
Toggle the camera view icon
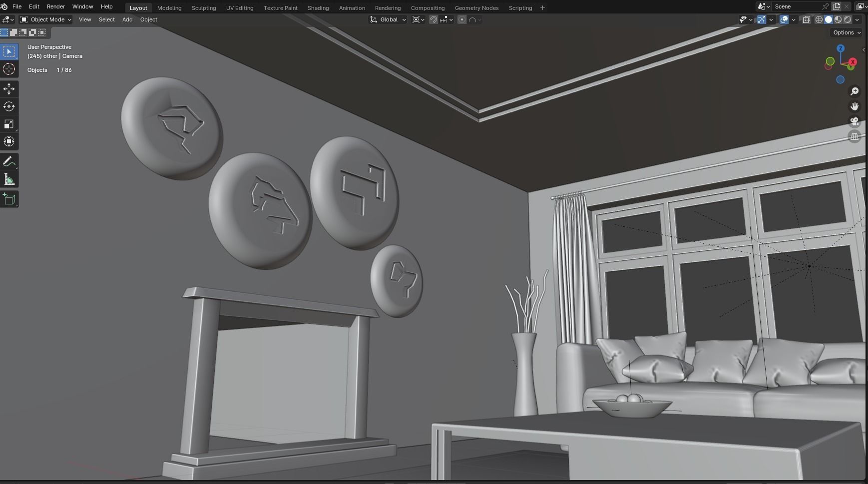[x=855, y=121]
